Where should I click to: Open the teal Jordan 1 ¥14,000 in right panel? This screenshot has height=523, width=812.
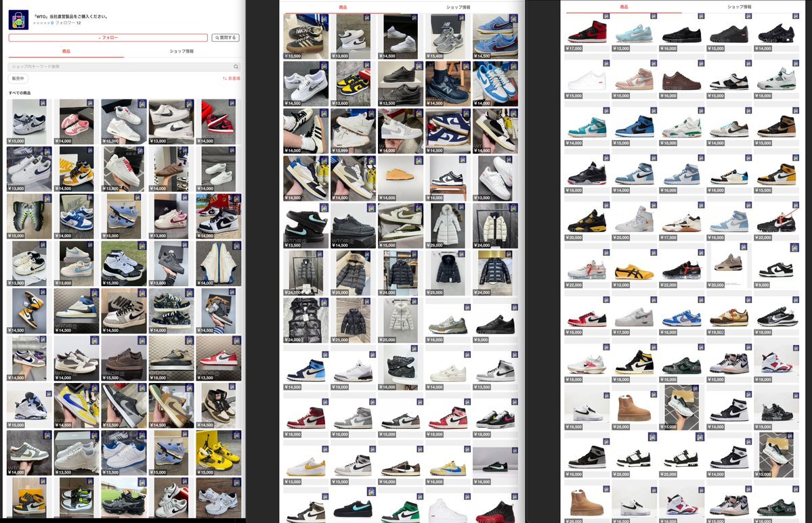click(586, 127)
